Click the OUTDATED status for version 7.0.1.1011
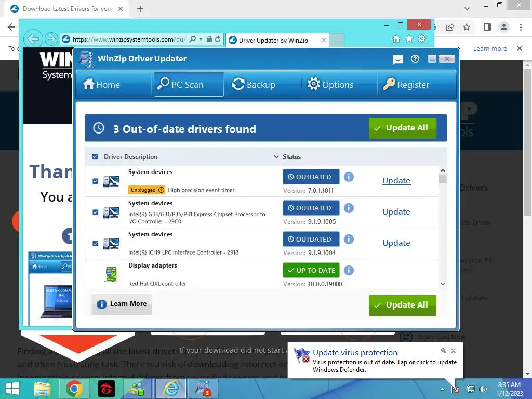532x399 pixels. pyautogui.click(x=311, y=177)
